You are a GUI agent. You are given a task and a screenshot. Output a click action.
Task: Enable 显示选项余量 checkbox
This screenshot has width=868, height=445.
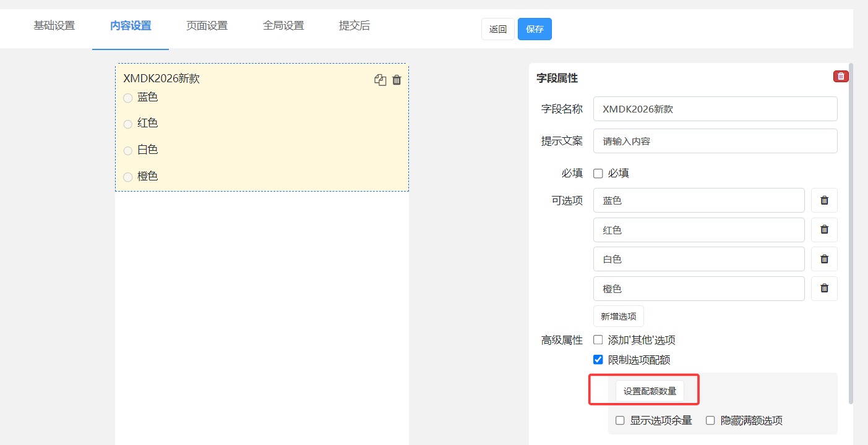[620, 421]
